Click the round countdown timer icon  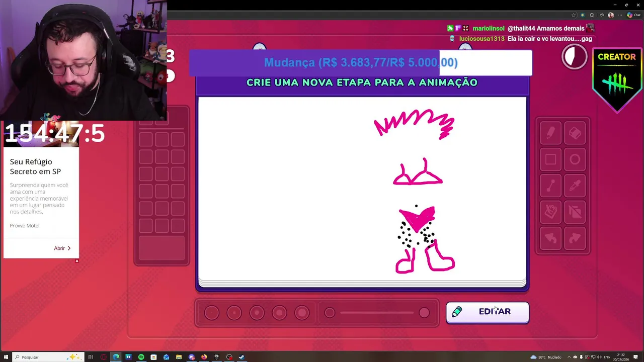(x=574, y=56)
